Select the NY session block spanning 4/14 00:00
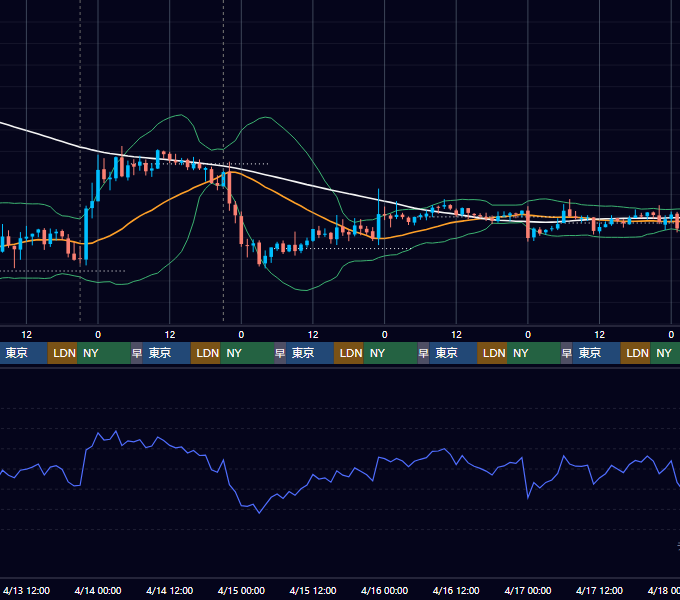Image resolution: width=680 pixels, height=600 pixels. click(104, 353)
